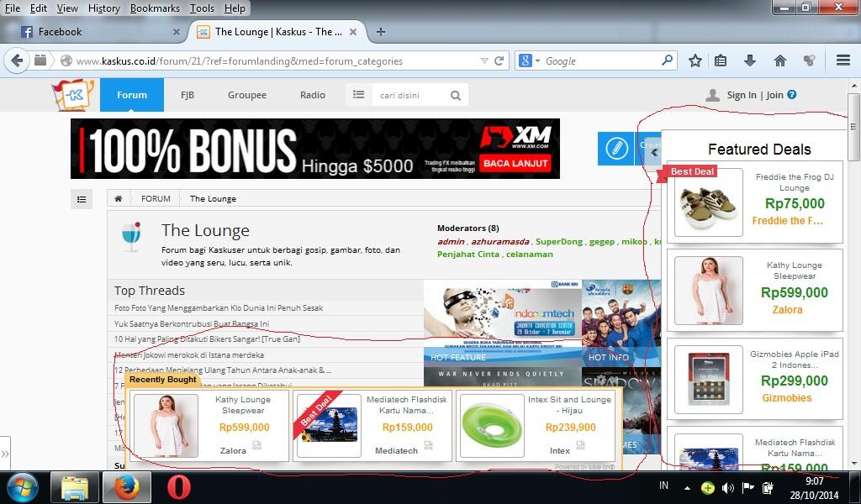Screen dimensions: 861x504
Task: Submit search with the magnifier icon on Kaskus
Action: pyautogui.click(x=456, y=96)
